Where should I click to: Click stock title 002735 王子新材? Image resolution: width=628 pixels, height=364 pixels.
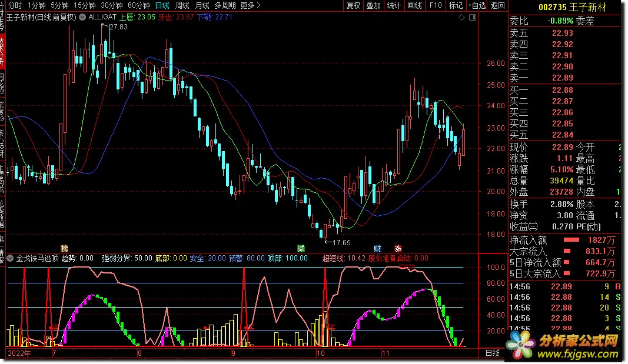[572, 7]
